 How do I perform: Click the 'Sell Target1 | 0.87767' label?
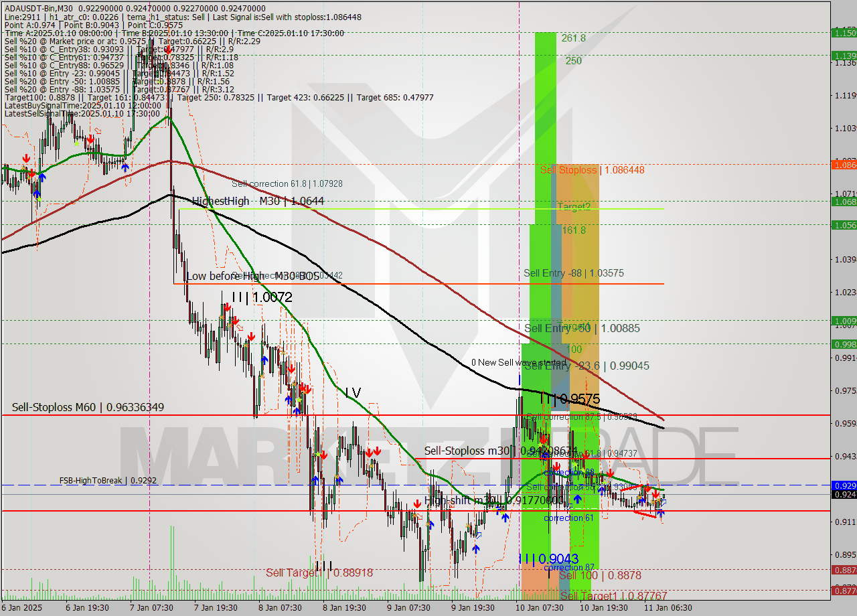614,595
